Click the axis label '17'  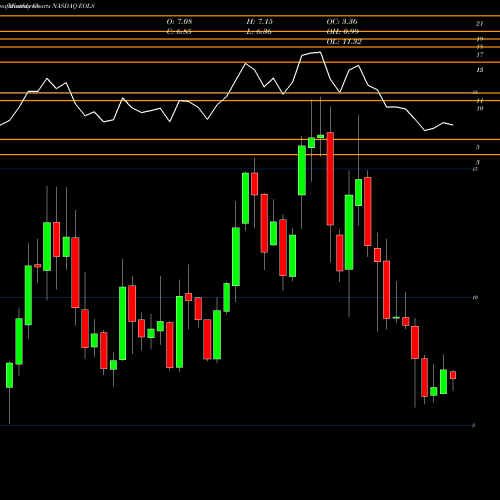tap(480, 55)
